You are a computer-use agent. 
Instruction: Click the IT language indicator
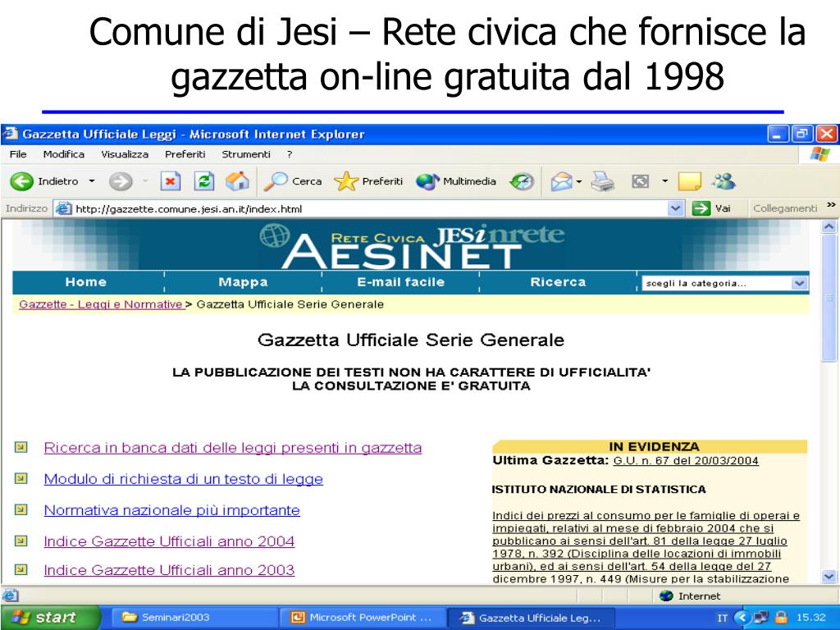722,618
